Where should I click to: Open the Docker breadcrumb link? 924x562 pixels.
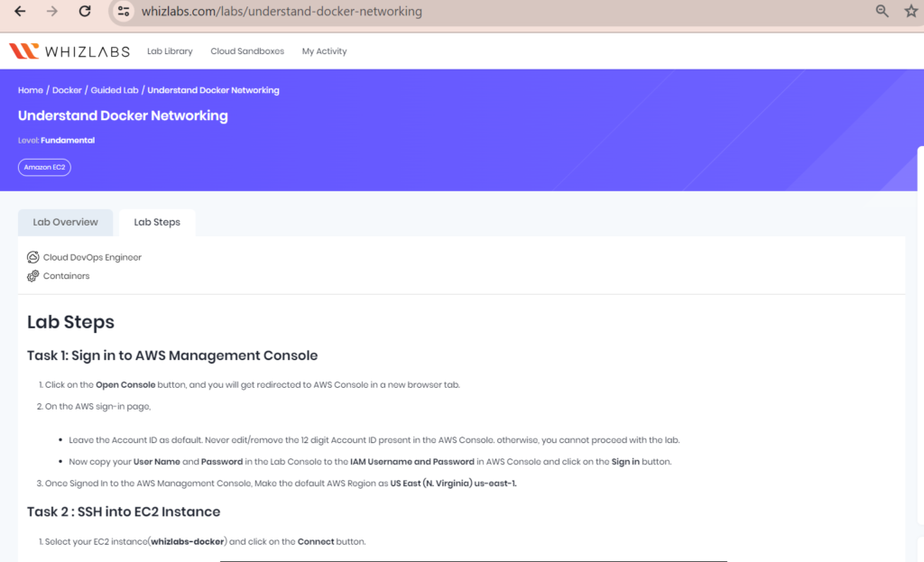pos(67,90)
